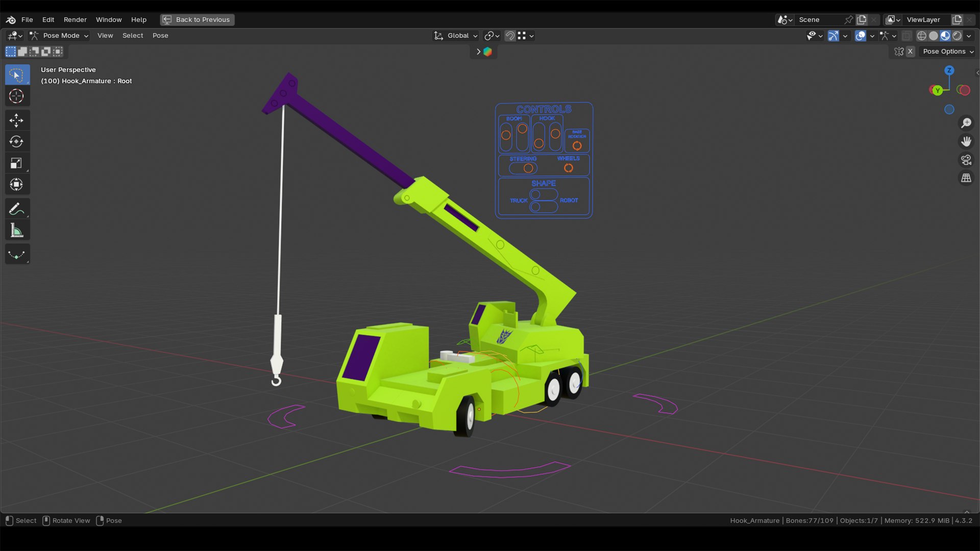This screenshot has height=551, width=980.
Task: Open the scene browse dropdown
Action: pos(785,20)
